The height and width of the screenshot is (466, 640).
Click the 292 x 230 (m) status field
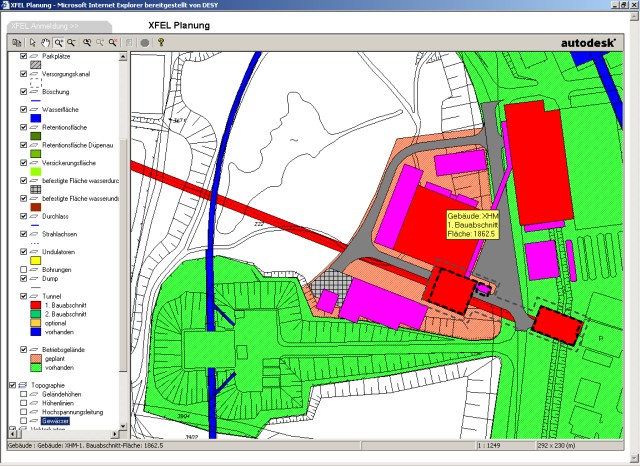[x=580, y=445]
